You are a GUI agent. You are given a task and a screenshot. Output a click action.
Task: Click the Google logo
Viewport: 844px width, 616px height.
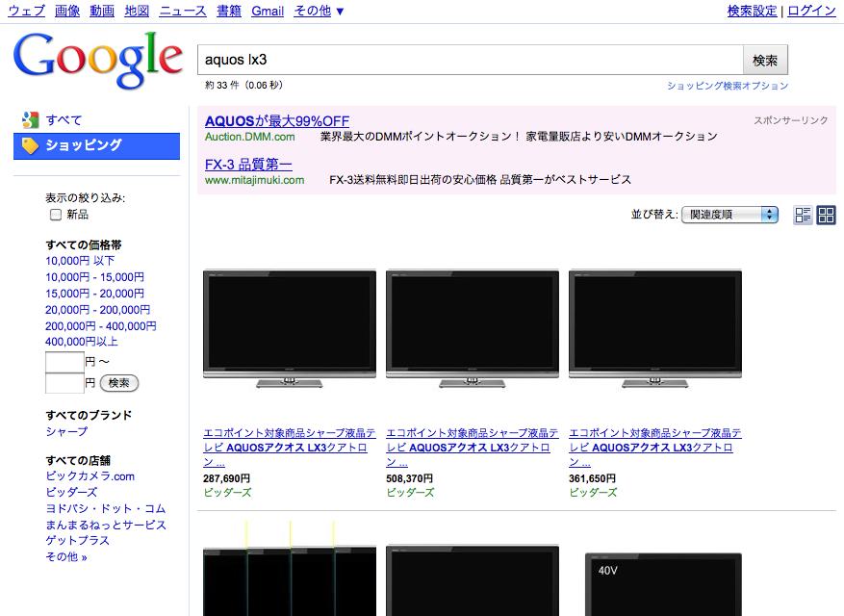click(x=97, y=60)
